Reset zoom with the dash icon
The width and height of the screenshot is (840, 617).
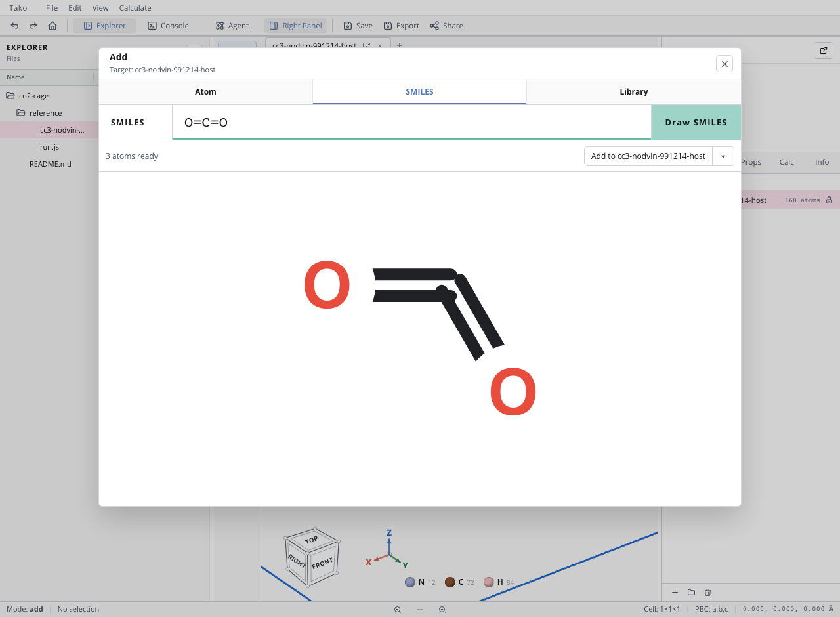click(420, 610)
